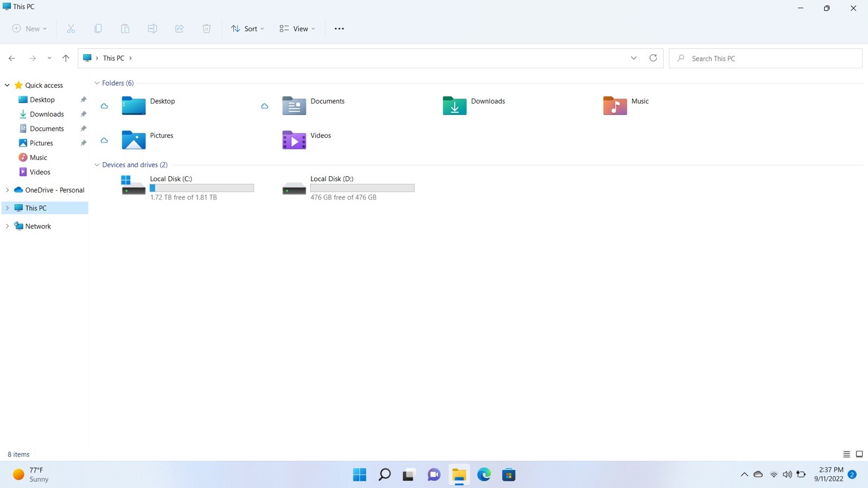The width and height of the screenshot is (868, 488).
Task: Click "1.72 TB free of 1.81 TB" text
Action: click(183, 197)
